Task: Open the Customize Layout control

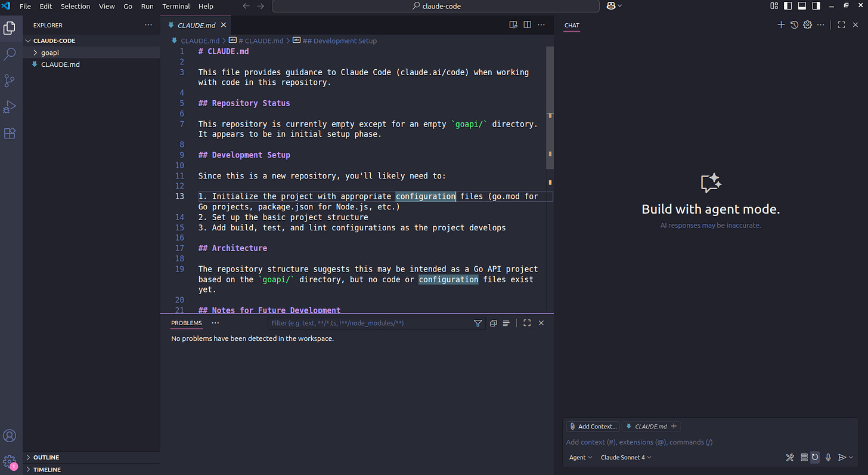Action: pyautogui.click(x=774, y=6)
